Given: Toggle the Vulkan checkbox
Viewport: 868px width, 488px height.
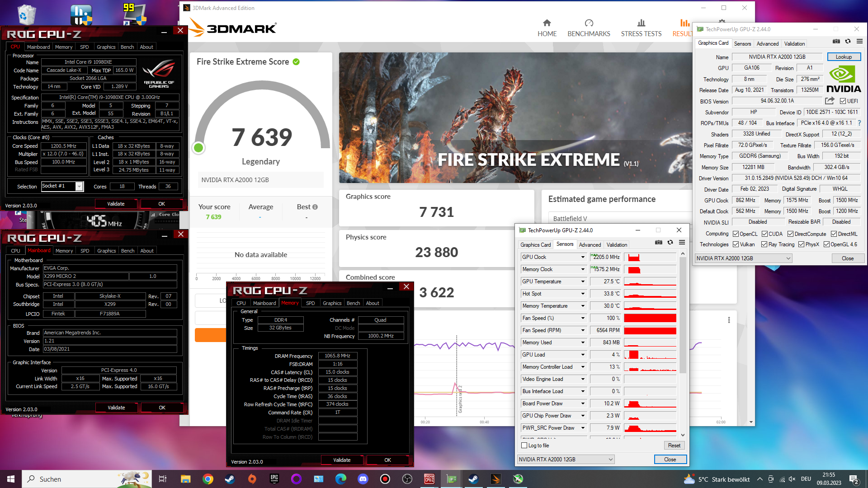Looking at the screenshot, I should 736,244.
